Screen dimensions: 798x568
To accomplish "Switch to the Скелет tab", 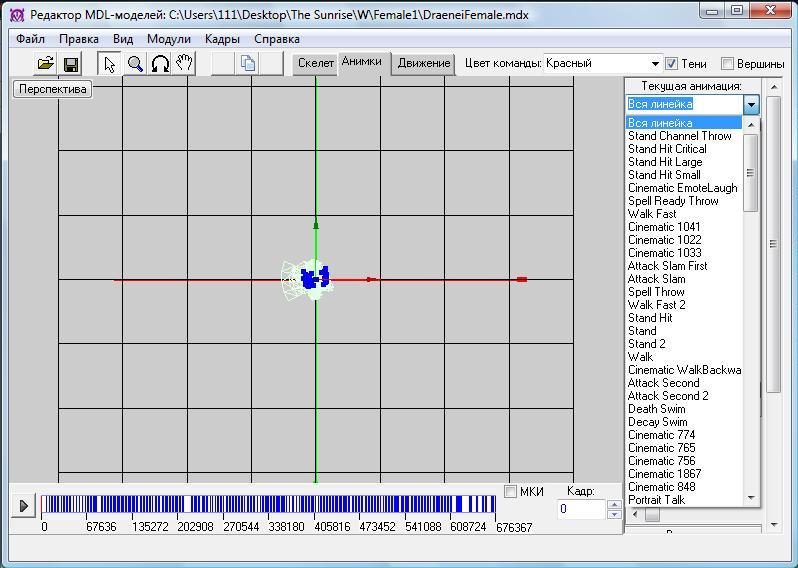I will (x=316, y=63).
